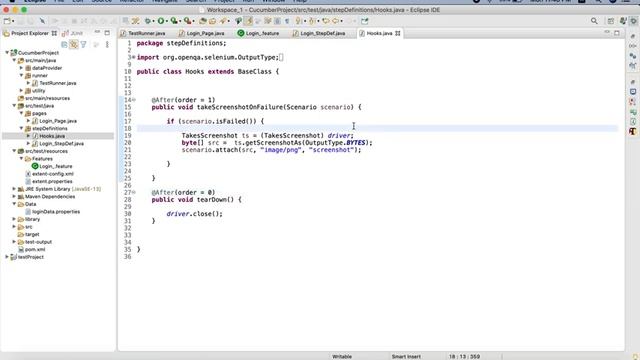Expand the dataProvider package
The image size is (640, 360).
click(x=22, y=68)
